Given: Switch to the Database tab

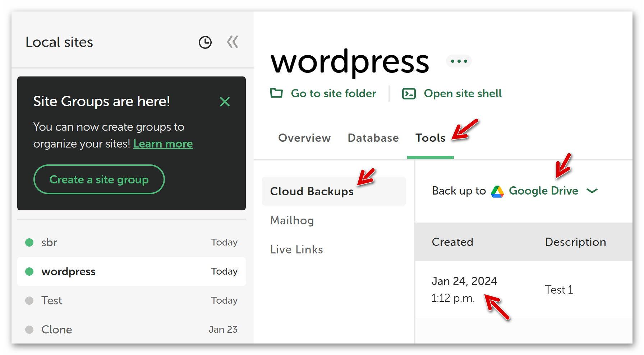Looking at the screenshot, I should tap(373, 138).
